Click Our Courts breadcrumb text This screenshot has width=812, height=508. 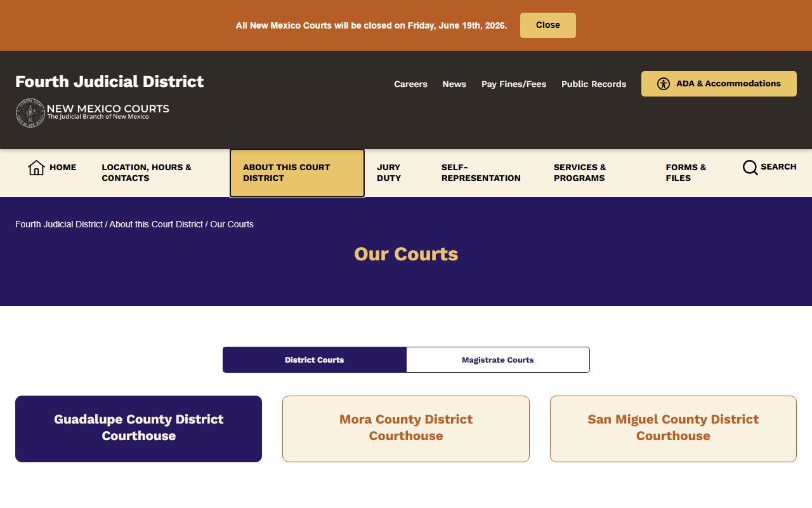coord(232,224)
